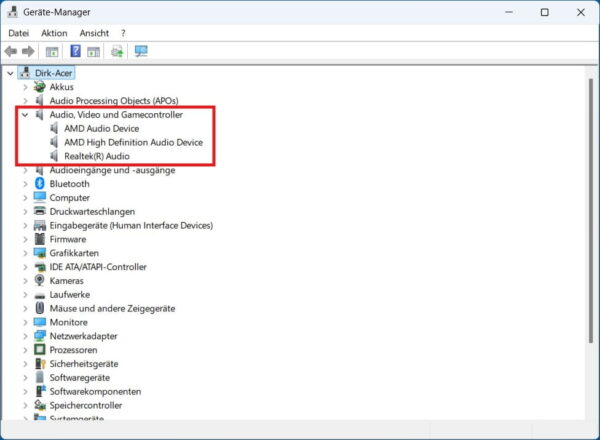The width and height of the screenshot is (600, 440).
Task: Click the Akkus battery icon
Action: (39, 87)
